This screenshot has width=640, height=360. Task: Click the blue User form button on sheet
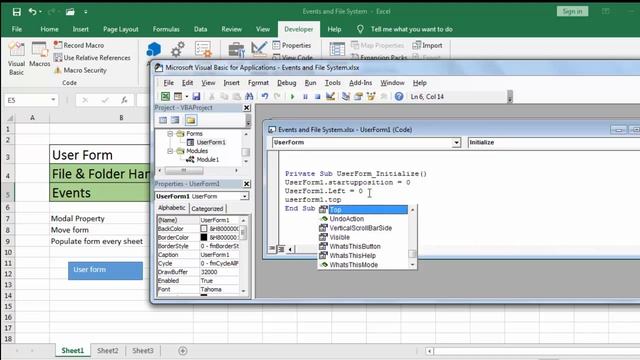tap(105, 271)
